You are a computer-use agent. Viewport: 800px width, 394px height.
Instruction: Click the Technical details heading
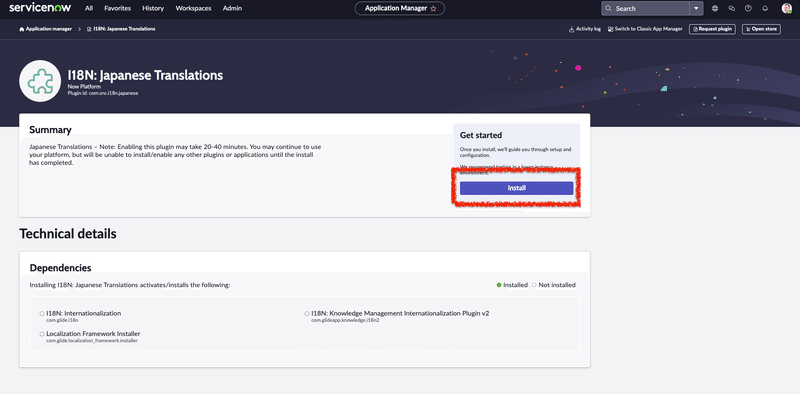point(68,234)
